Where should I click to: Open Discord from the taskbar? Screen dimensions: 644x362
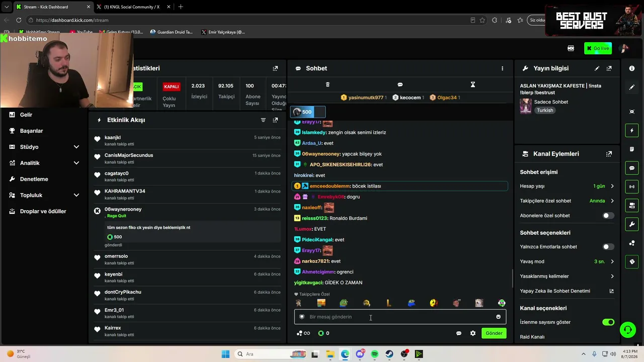(x=360, y=354)
